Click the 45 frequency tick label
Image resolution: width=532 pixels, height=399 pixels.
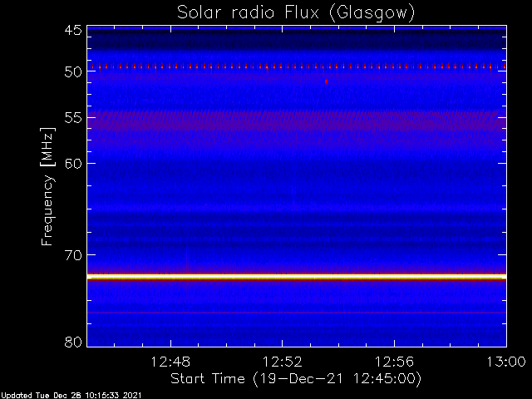(x=73, y=30)
